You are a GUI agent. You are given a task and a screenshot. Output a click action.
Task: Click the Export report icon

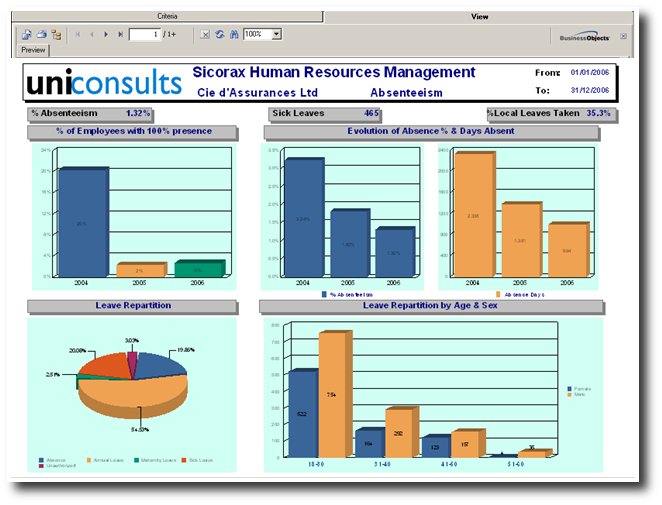[27, 34]
